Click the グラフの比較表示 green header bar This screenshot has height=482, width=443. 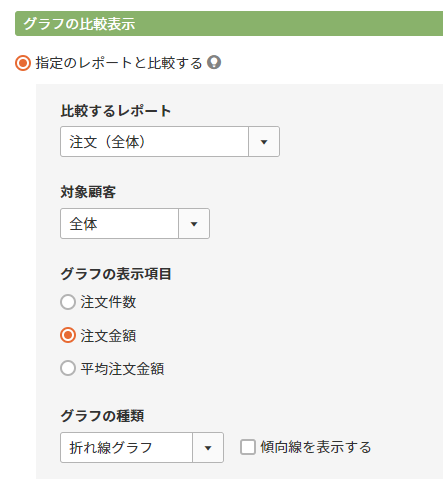point(229,24)
